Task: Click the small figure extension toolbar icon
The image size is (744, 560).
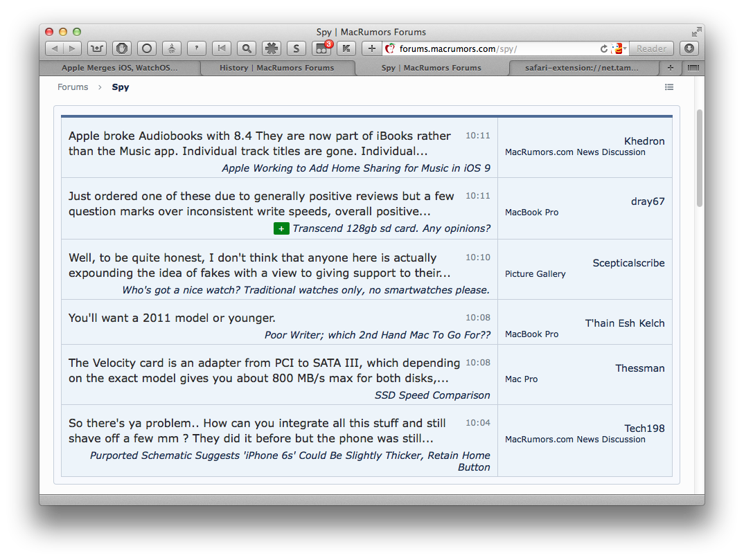Action: click(x=172, y=48)
